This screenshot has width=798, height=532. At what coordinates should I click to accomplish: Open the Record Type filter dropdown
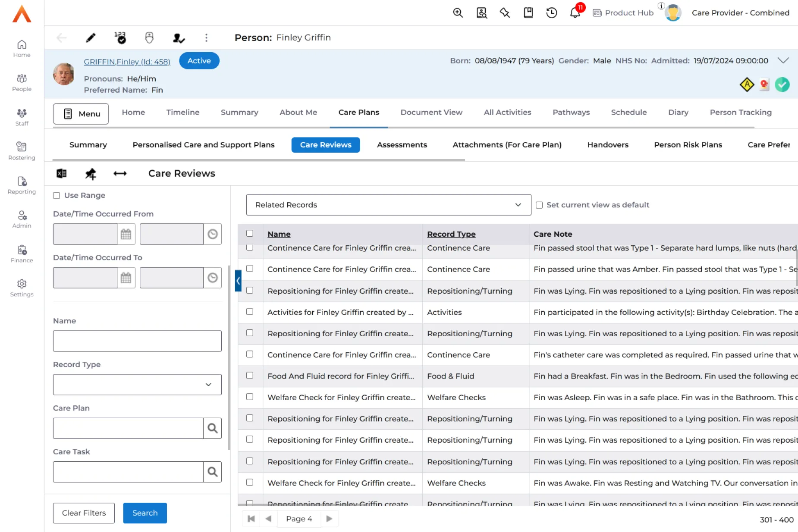click(x=137, y=385)
